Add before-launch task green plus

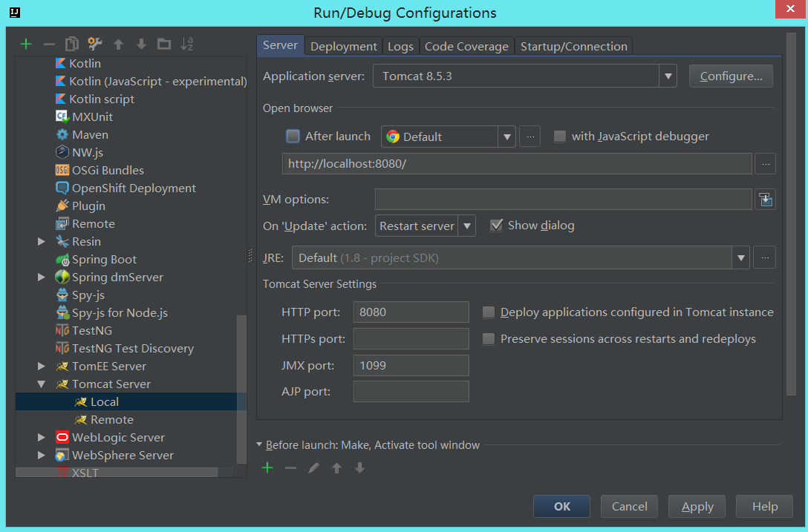click(267, 467)
